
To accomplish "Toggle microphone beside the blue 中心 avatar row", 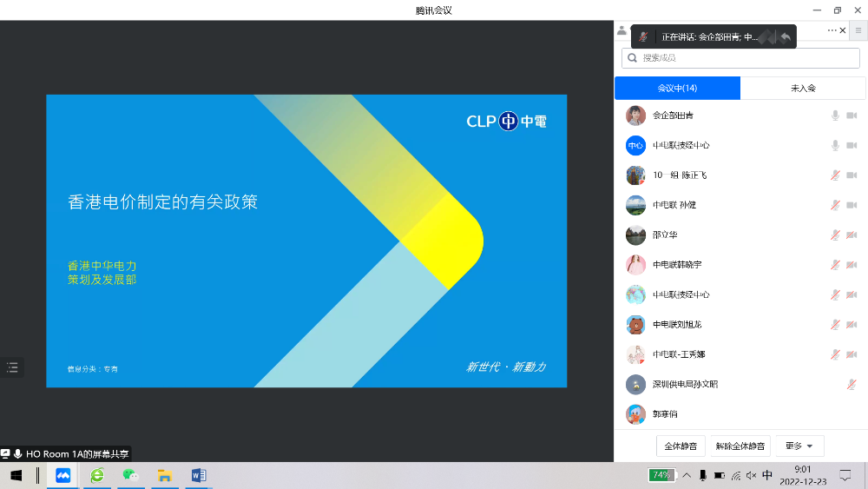I will (x=835, y=145).
